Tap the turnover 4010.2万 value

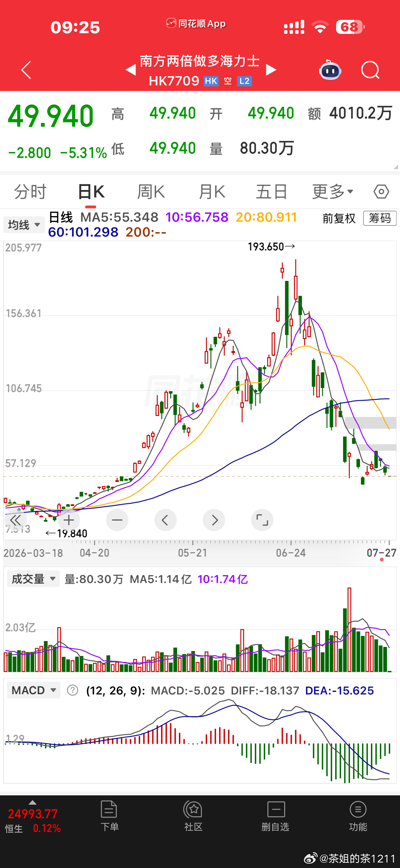(361, 113)
